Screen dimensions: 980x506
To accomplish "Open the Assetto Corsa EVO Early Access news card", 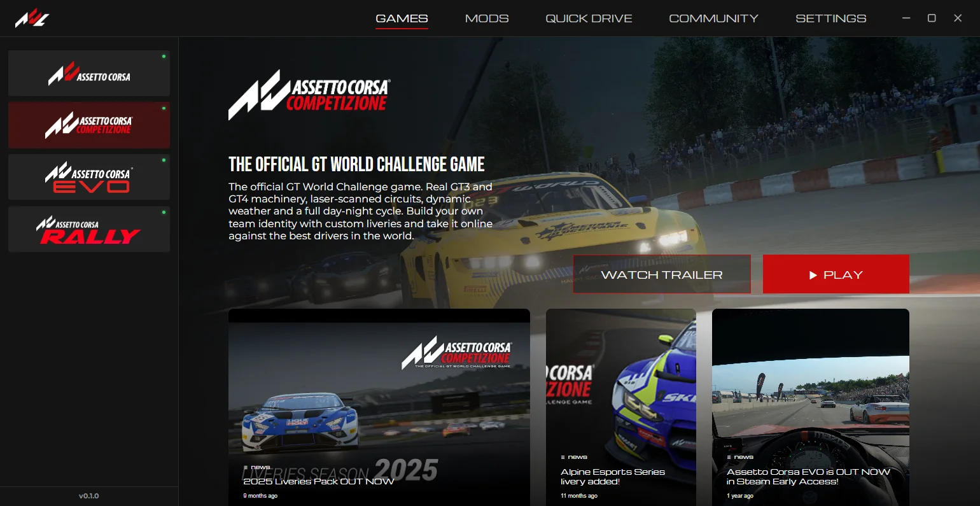I will (x=811, y=407).
